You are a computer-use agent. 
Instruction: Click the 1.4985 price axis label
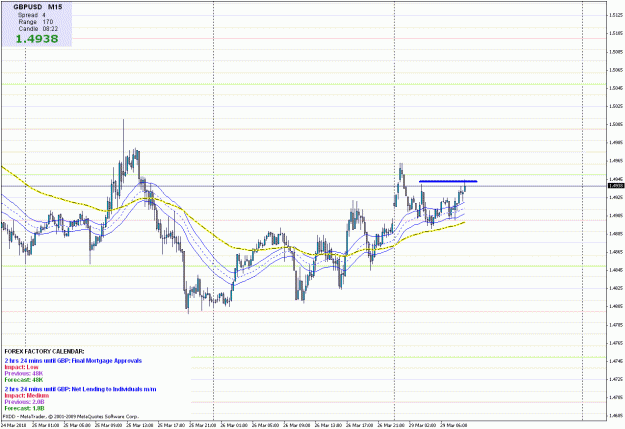pos(616,142)
